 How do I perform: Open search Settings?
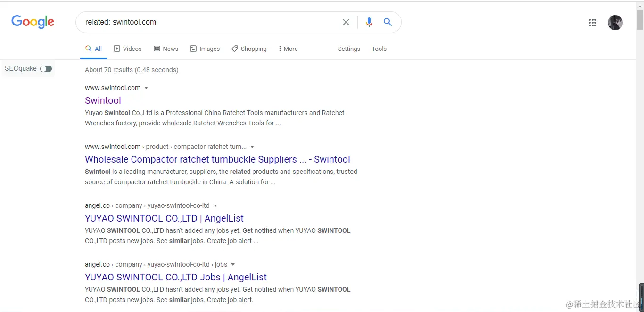tap(349, 49)
